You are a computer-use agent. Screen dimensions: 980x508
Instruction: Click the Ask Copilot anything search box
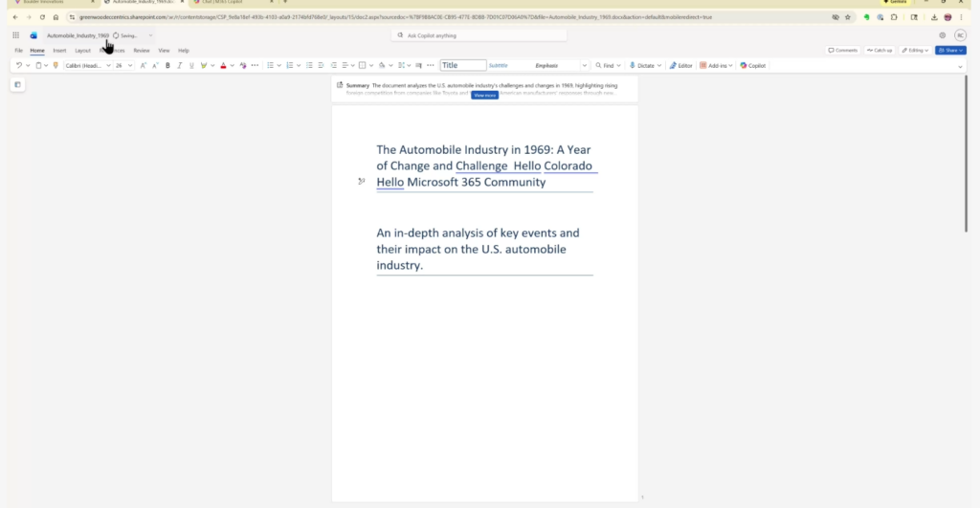tap(479, 35)
